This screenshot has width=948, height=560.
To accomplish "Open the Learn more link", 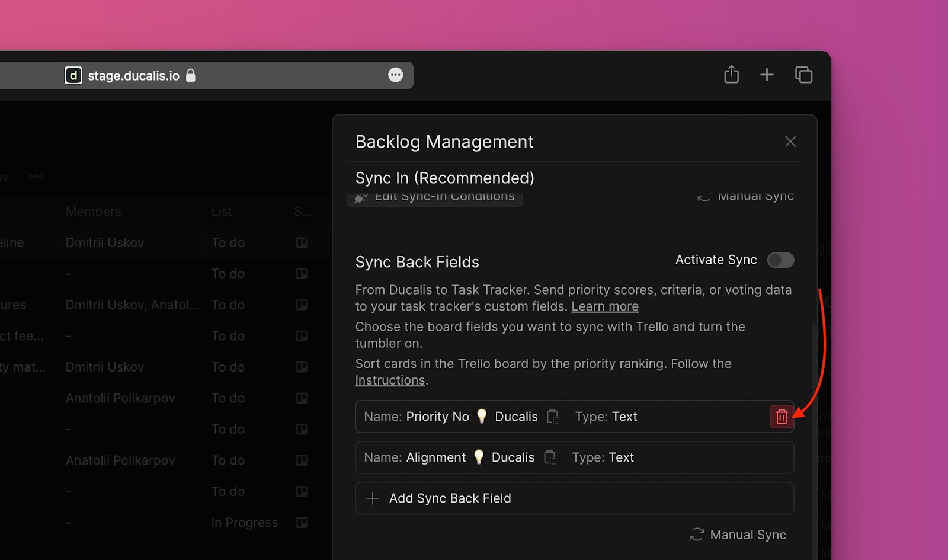I will pyautogui.click(x=604, y=306).
